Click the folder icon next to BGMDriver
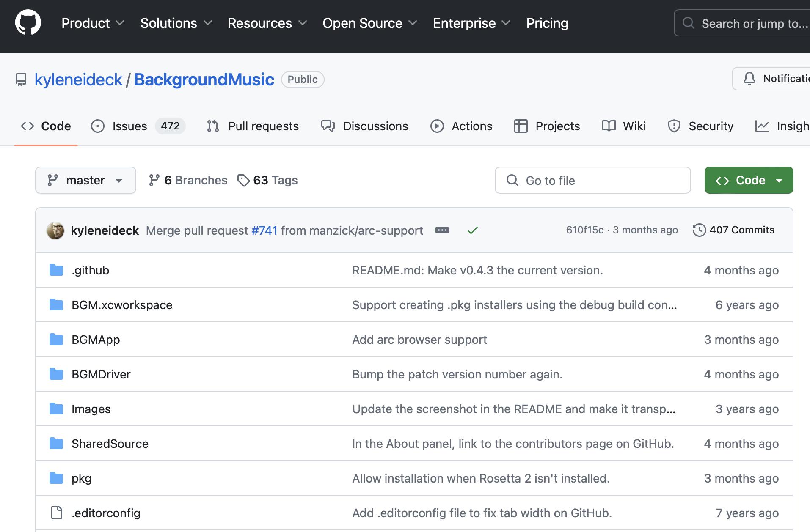Screen dimensions: 810x532 56,374
